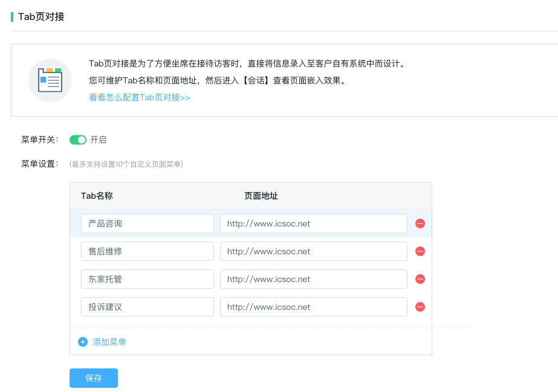
Task: Remove the 产品咨询 menu row
Action: coord(420,223)
